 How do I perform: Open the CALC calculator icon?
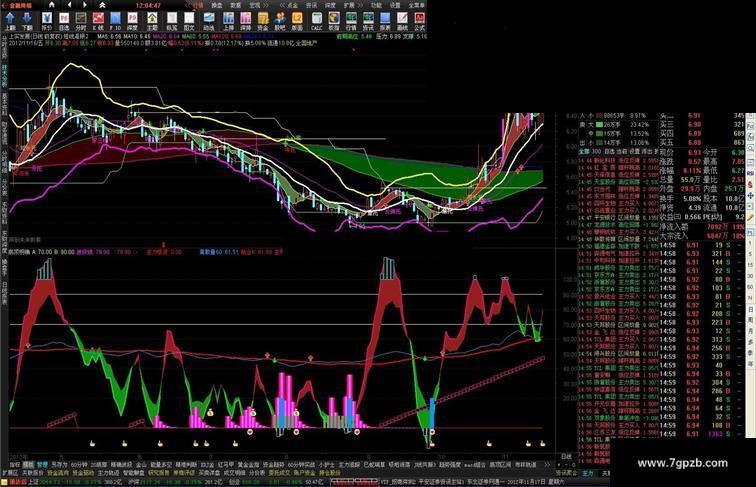pyautogui.click(x=317, y=19)
